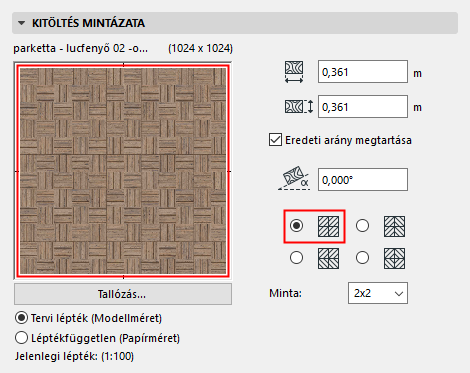
Task: Click the normal tiling pattern icon
Action: click(x=328, y=226)
